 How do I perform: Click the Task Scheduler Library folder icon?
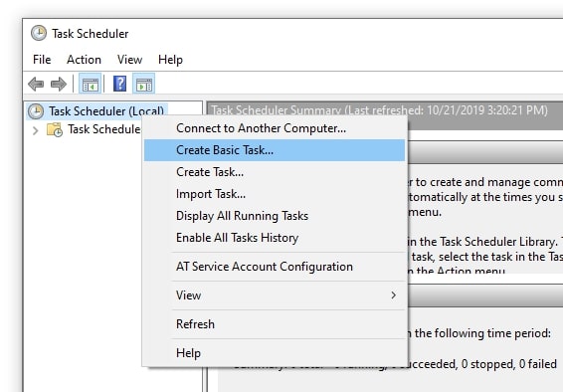(x=55, y=129)
